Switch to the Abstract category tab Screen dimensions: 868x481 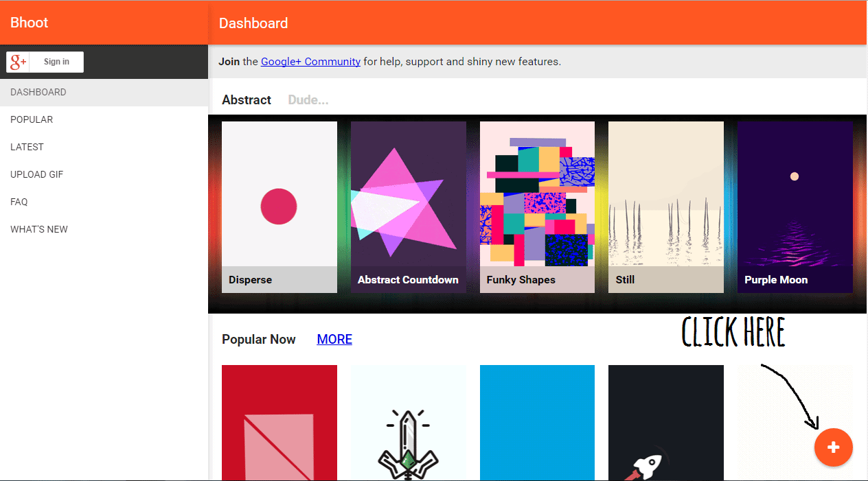point(247,100)
